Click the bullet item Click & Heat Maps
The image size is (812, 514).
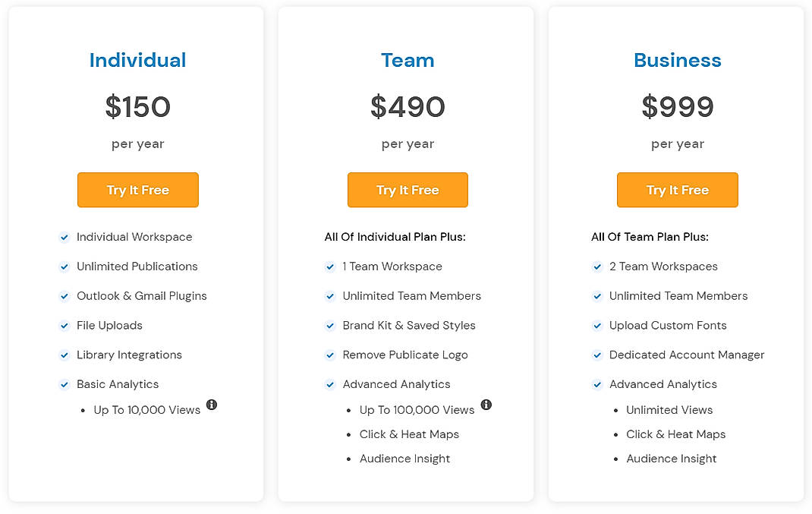[409, 434]
